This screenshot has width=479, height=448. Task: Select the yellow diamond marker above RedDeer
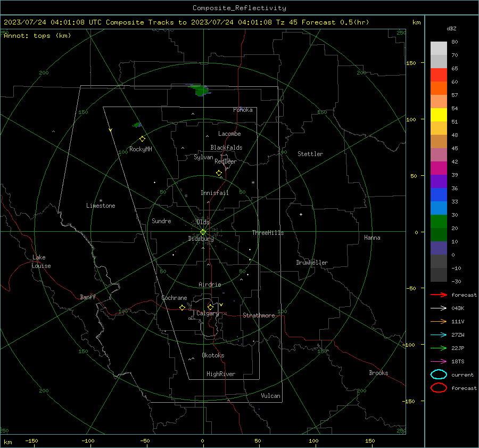219,173
